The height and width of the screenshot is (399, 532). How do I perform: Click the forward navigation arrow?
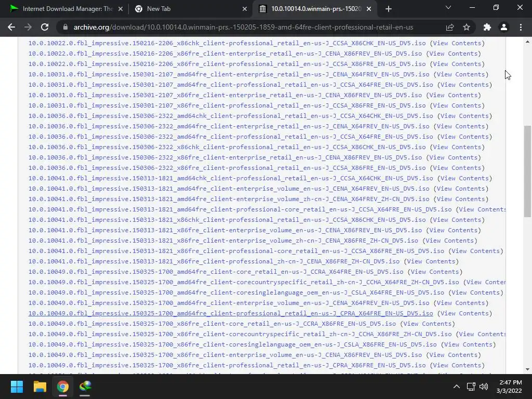[x=28, y=27]
